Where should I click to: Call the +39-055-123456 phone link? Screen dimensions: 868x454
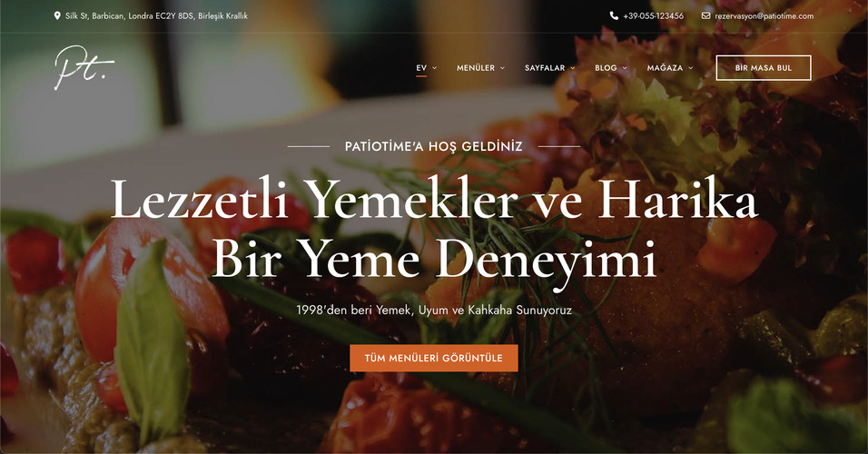(653, 16)
